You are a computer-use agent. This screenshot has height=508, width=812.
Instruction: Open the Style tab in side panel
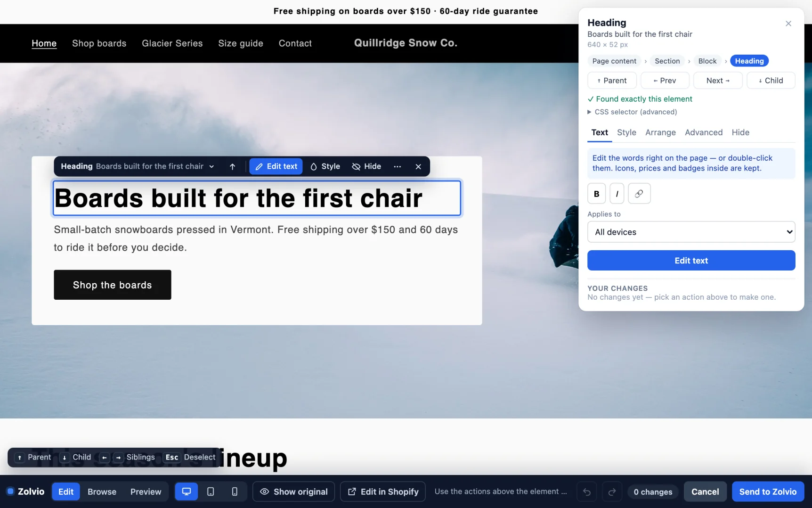coord(626,132)
